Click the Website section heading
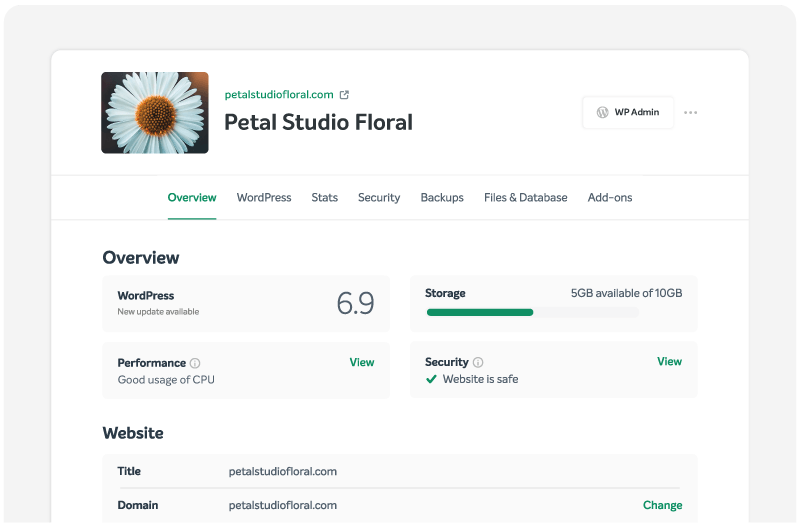The image size is (800, 528). (x=133, y=433)
